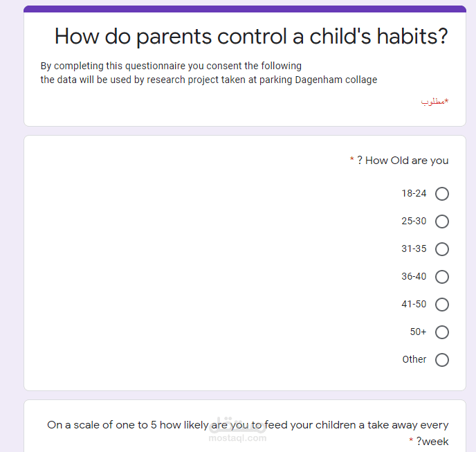Pick the 31-35 age option circle
Image resolution: width=476 pixels, height=452 pixels.
click(x=442, y=249)
